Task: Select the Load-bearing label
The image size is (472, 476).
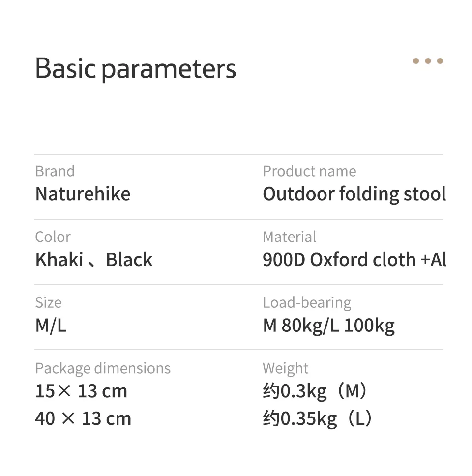Action: [x=307, y=303]
